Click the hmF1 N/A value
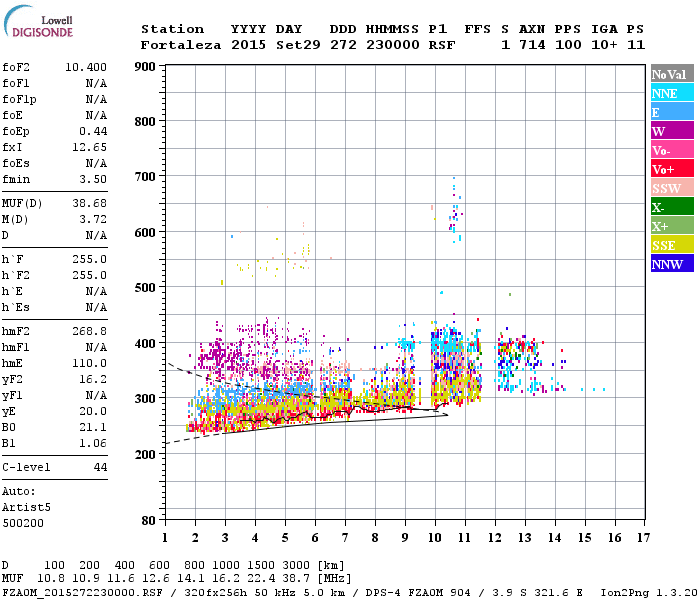This screenshot has width=700, height=600. click(96, 347)
